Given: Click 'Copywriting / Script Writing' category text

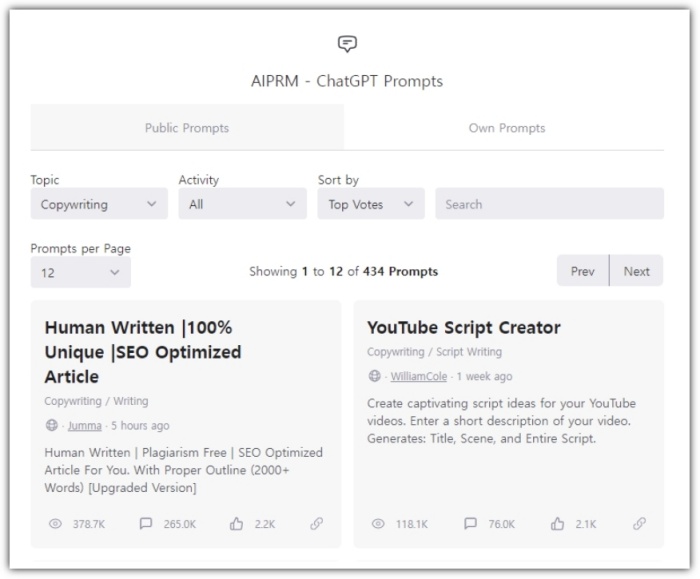Looking at the screenshot, I should [434, 352].
